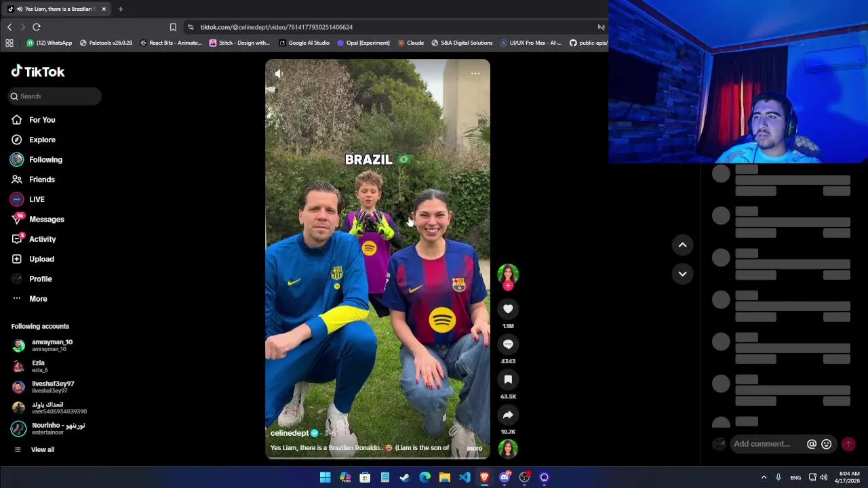Open celinedept username on video
This screenshot has width=868, height=488.
tap(290, 433)
